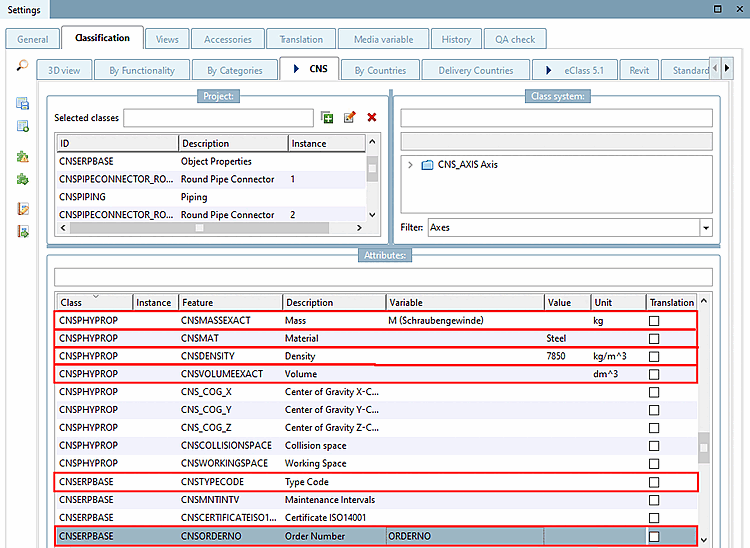
Task: Click the red X delete class icon
Action: coord(372,118)
